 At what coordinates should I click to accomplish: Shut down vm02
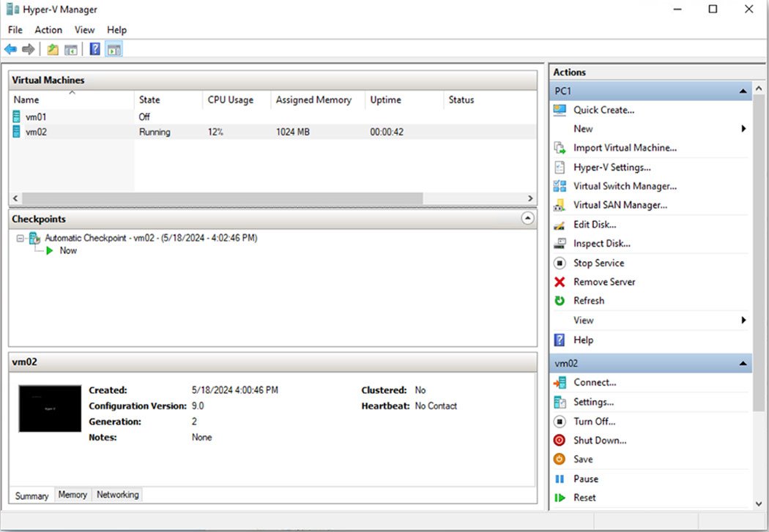600,440
